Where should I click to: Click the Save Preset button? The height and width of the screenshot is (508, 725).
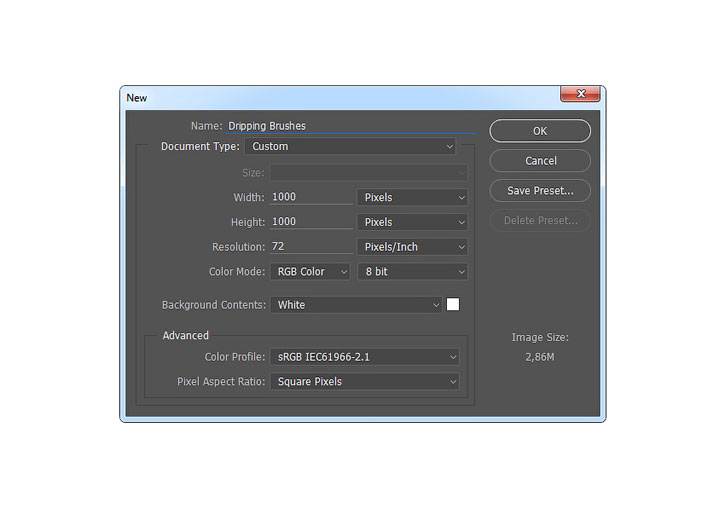click(x=540, y=190)
